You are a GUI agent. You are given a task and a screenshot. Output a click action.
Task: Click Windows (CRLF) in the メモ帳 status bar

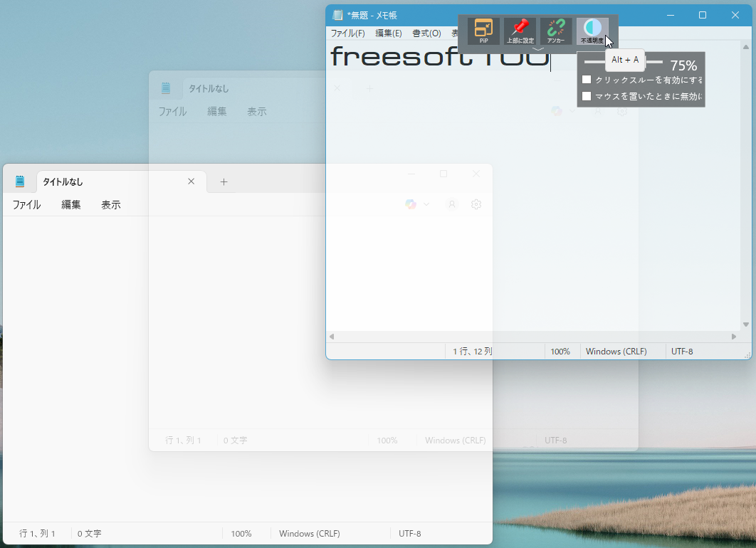click(616, 352)
